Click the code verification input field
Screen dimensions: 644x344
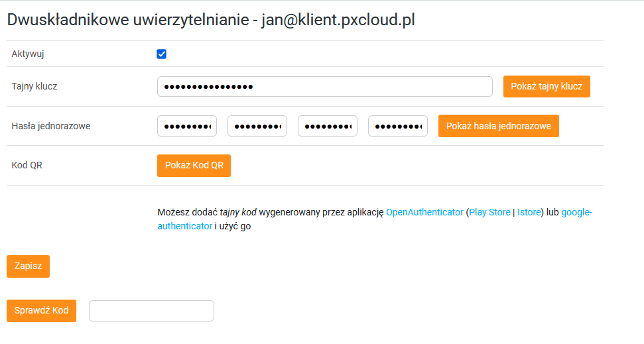[151, 311]
